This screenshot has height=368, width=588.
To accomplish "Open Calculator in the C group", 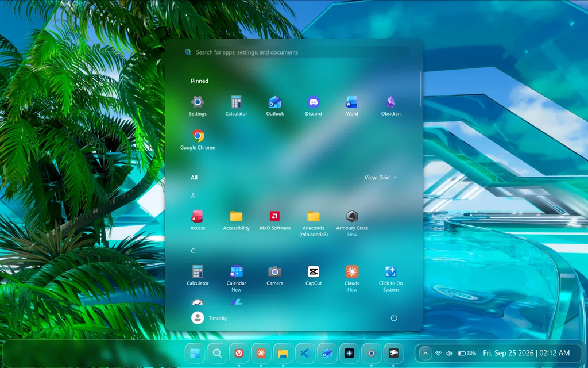I will [198, 275].
